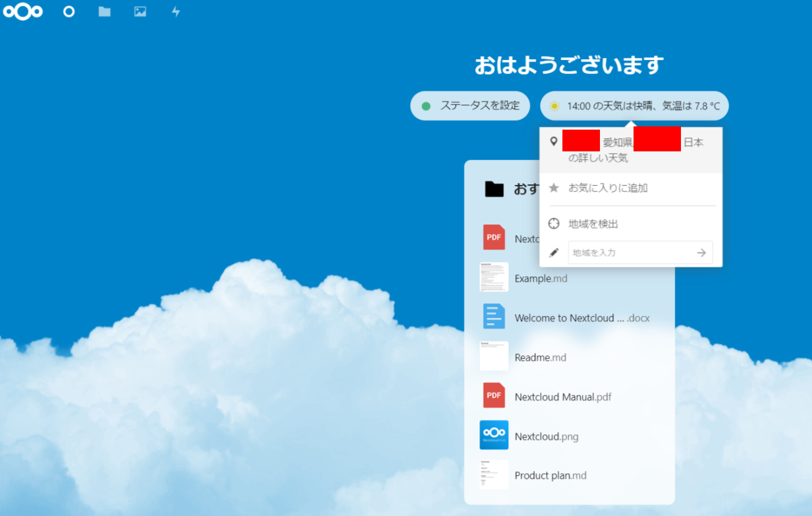Open the Files folder icon in header
812x516 pixels.
click(105, 11)
